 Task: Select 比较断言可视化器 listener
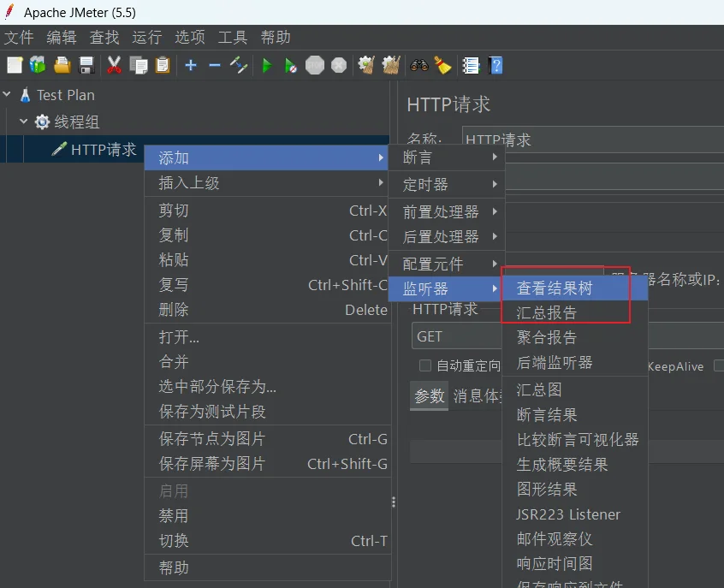pyautogui.click(x=575, y=439)
